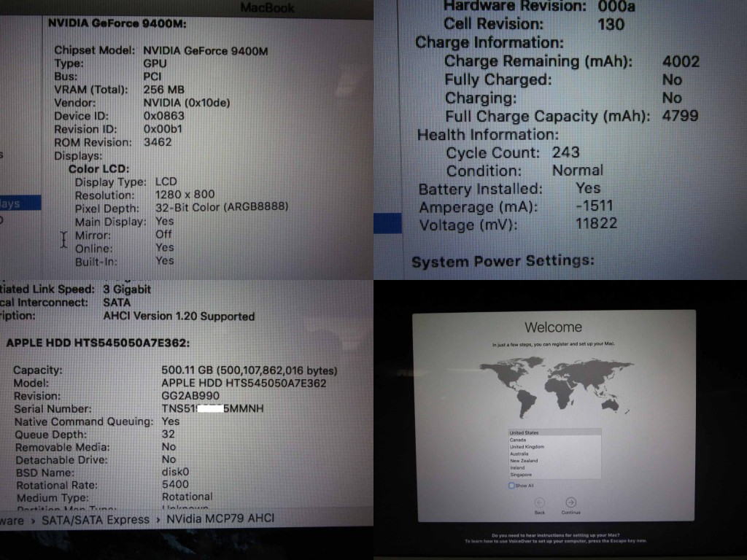Click the Back arrow button

[539, 502]
